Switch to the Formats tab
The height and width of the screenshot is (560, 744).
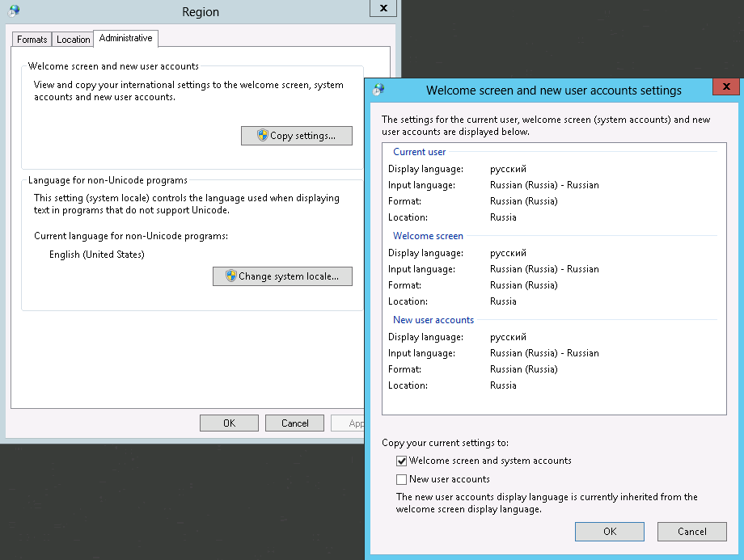[32, 40]
